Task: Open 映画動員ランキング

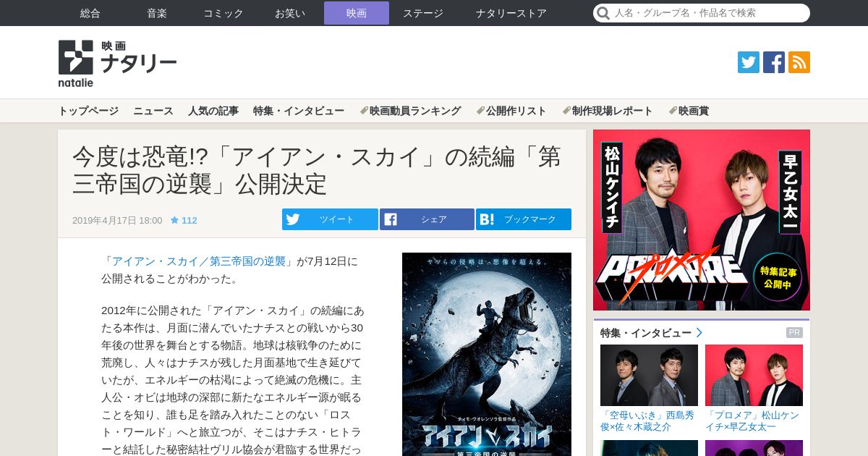Action: point(410,111)
